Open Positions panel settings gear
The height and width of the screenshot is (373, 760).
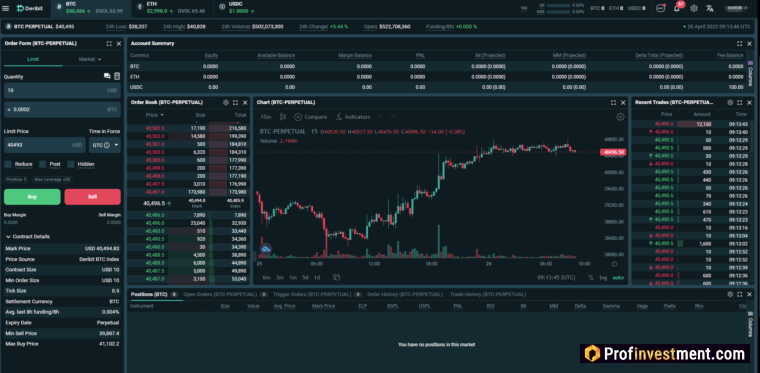click(x=730, y=295)
